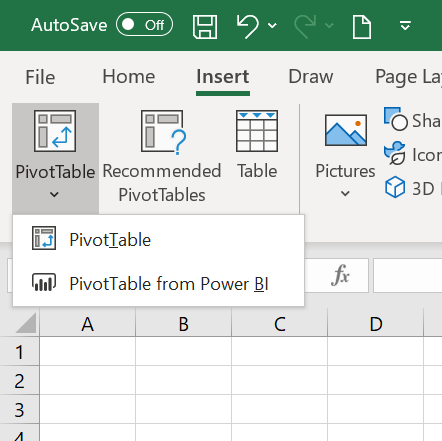This screenshot has height=441, width=442.
Task: Click the PivotTable ribbon button icon
Action: point(55,131)
